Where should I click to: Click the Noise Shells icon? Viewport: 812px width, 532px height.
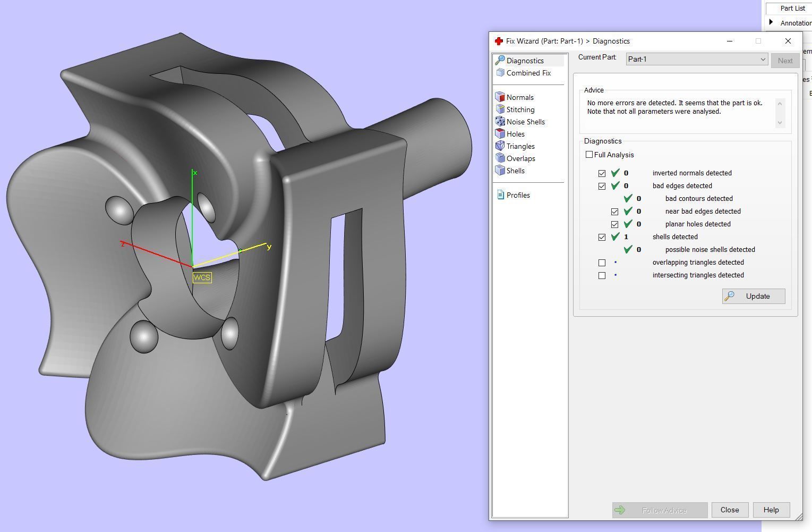click(x=500, y=122)
